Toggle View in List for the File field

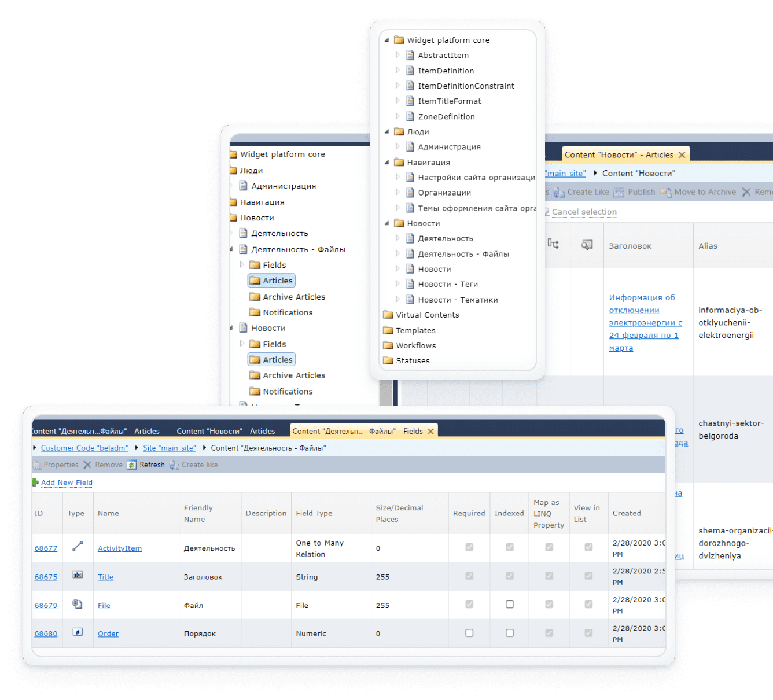click(588, 605)
